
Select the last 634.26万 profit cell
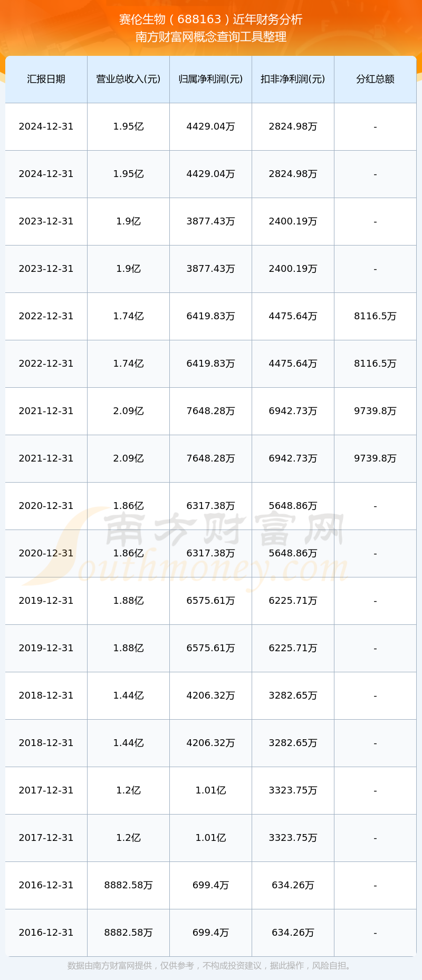[293, 933]
